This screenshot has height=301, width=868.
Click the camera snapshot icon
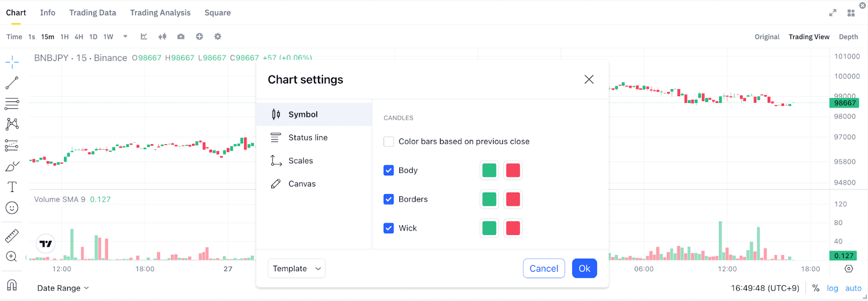181,37
